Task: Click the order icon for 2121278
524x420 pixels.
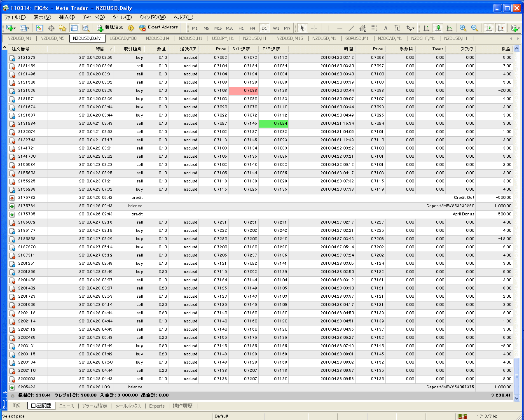Action: click(x=12, y=58)
